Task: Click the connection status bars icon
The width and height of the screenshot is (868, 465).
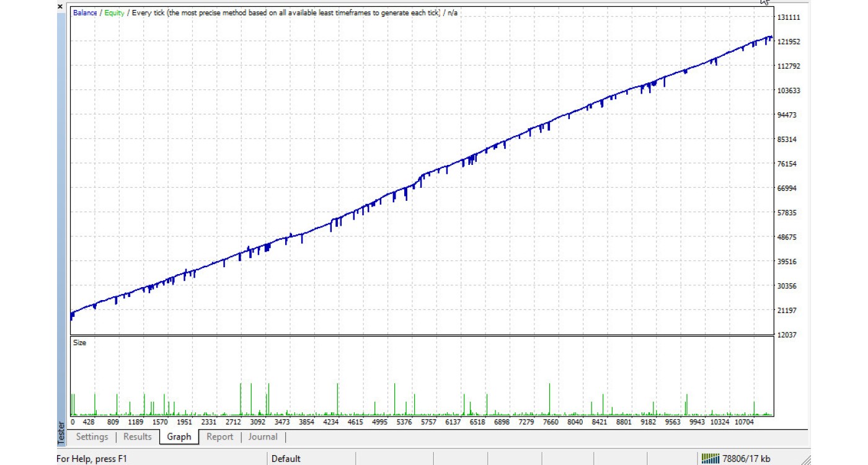Action: tap(711, 459)
